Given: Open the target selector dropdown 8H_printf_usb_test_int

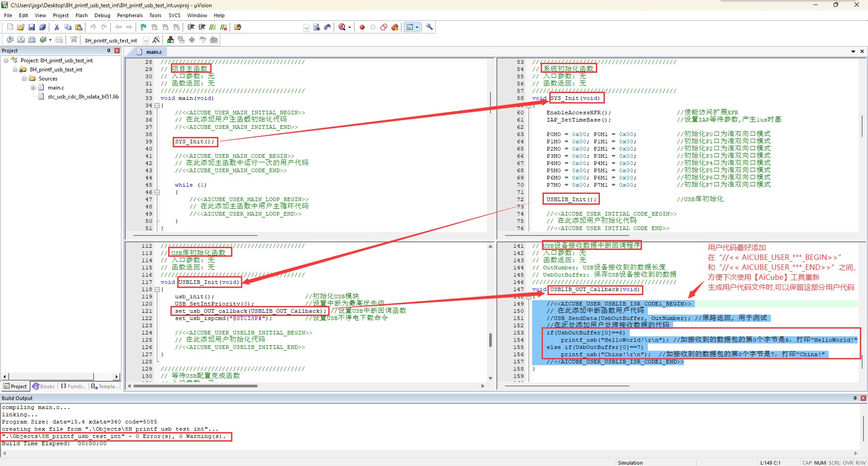Looking at the screenshot, I should click(146, 40).
